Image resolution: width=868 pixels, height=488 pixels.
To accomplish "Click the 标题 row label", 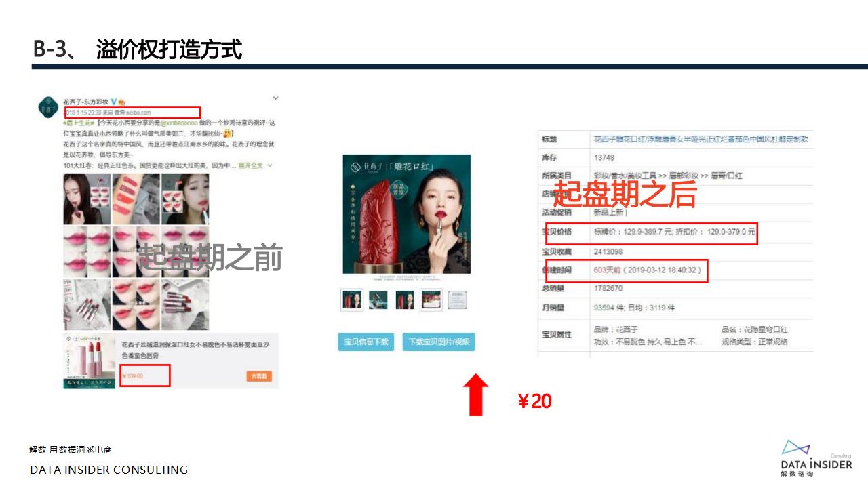I will (x=549, y=139).
